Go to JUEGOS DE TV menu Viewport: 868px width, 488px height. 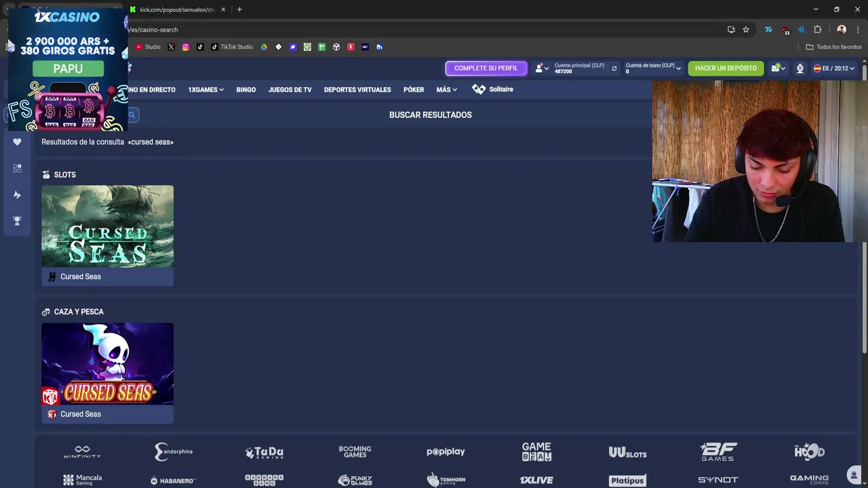tap(290, 89)
